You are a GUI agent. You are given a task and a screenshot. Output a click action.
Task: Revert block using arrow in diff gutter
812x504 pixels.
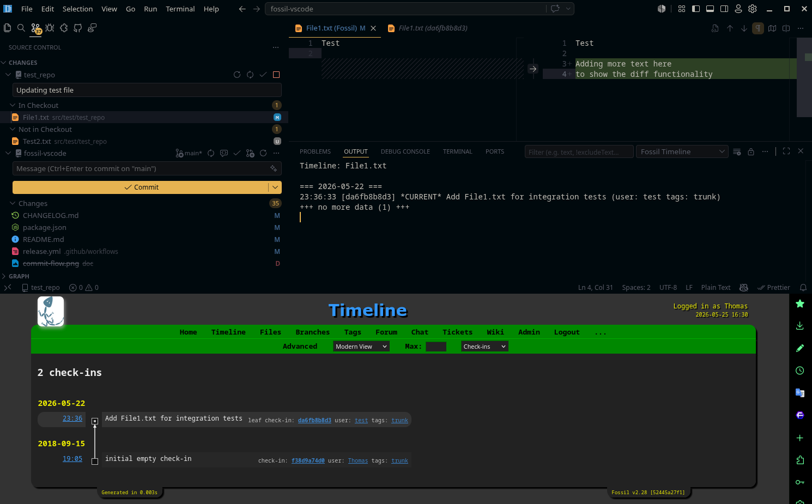533,69
